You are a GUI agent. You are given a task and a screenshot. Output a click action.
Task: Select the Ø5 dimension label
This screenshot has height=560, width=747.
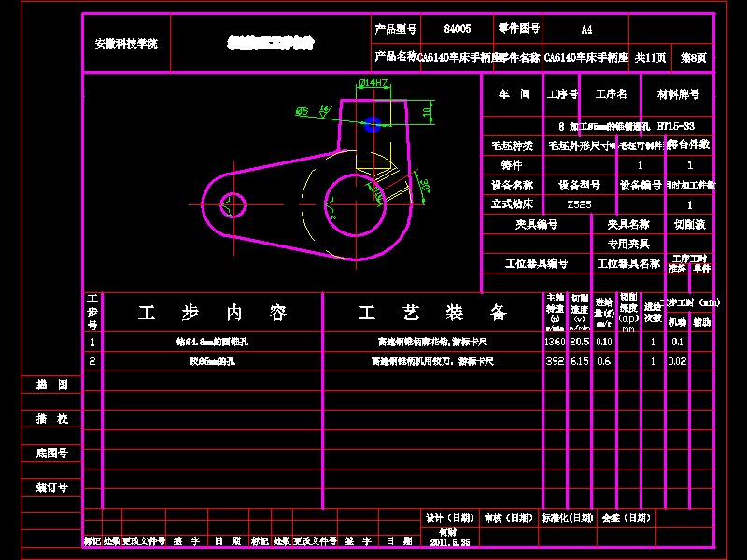302,111
